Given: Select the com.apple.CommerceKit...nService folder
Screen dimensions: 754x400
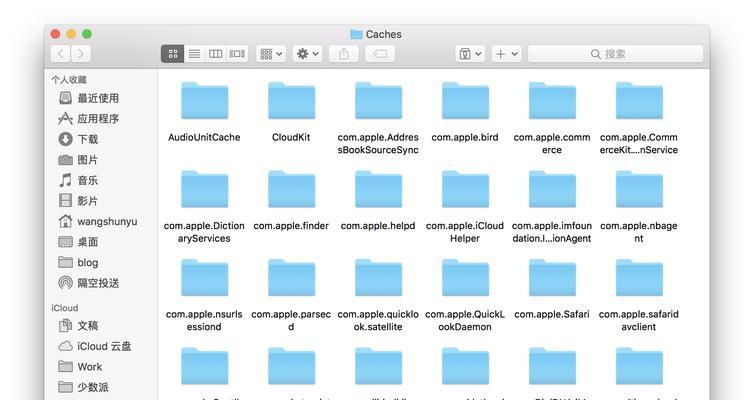Looking at the screenshot, I should [x=639, y=101].
